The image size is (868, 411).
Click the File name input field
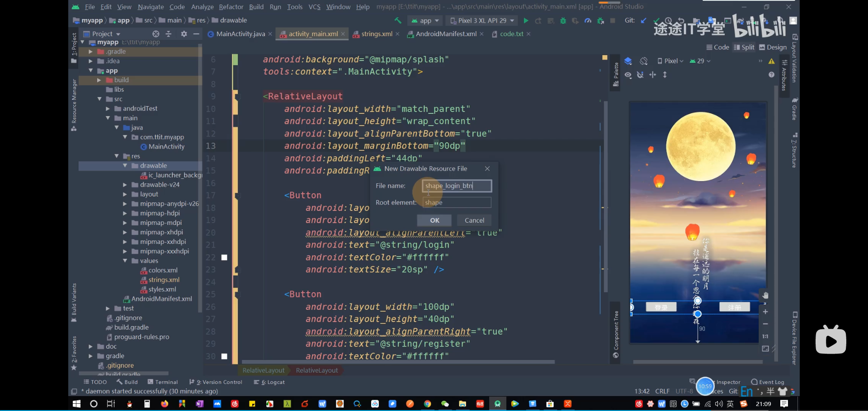pos(457,186)
